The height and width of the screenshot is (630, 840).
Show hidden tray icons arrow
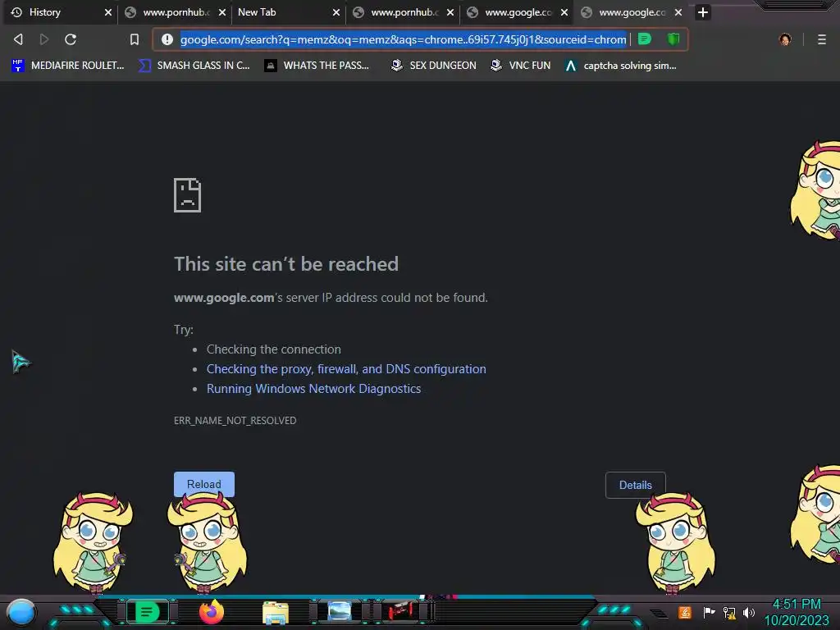[659, 613]
